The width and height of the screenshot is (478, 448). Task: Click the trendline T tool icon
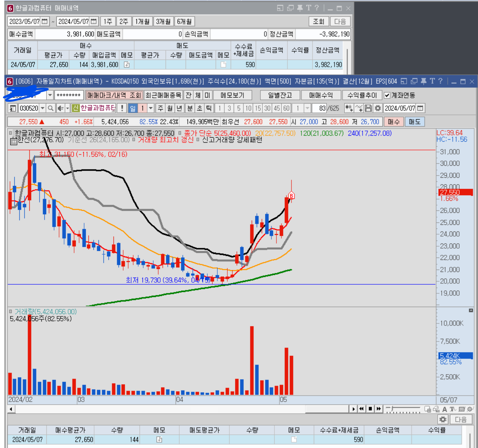[453, 409]
